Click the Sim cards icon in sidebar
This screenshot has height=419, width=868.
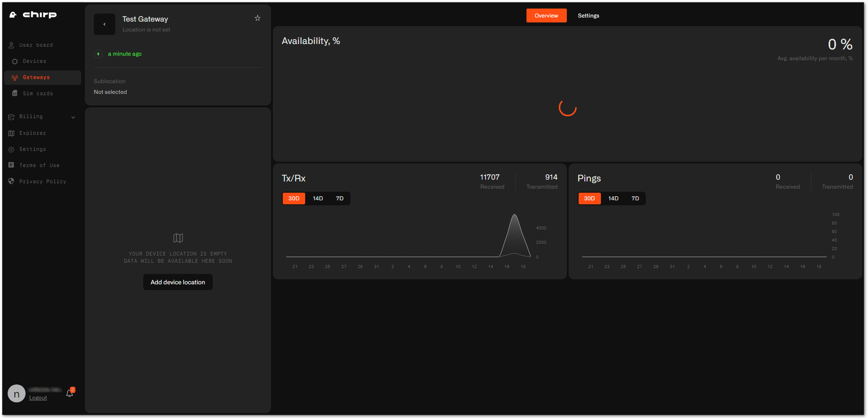pyautogui.click(x=15, y=94)
